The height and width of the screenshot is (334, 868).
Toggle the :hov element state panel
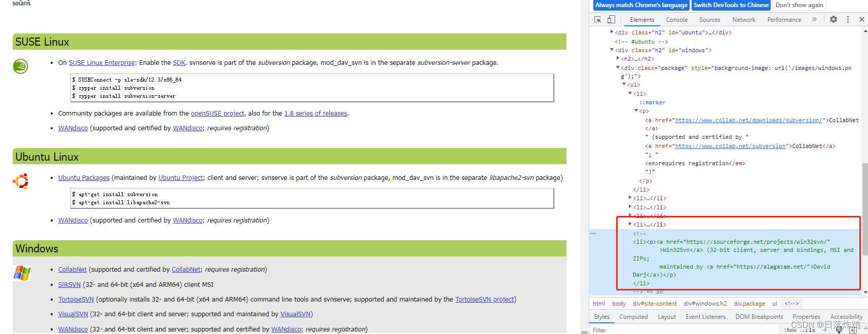[x=790, y=330]
